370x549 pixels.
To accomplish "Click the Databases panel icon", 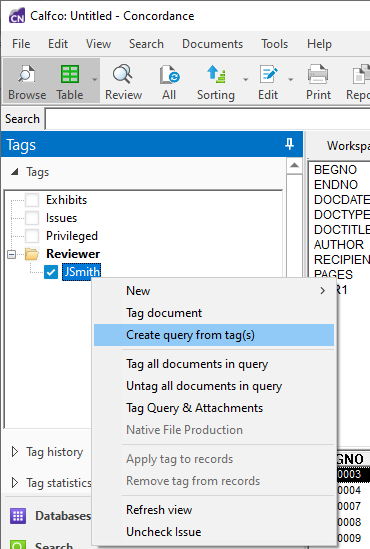I will click(x=18, y=516).
